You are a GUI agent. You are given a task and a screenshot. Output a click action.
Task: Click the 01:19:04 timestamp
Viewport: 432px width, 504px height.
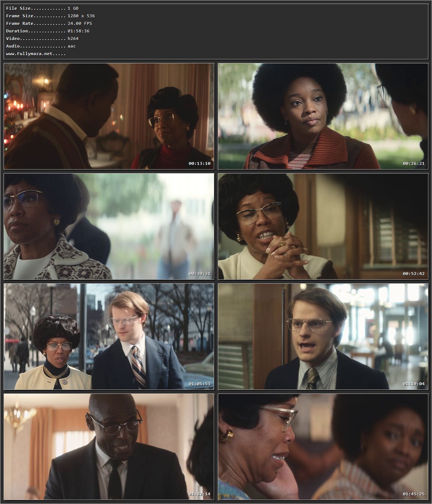pos(414,384)
